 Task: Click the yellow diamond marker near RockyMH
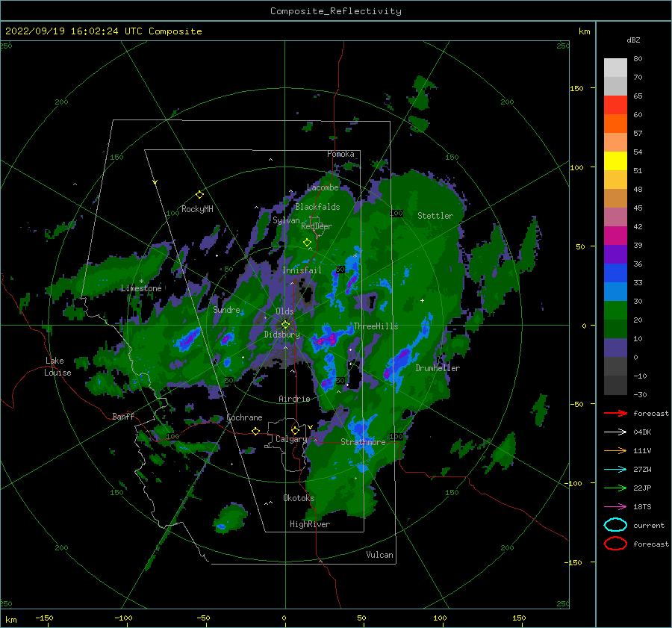coord(199,195)
